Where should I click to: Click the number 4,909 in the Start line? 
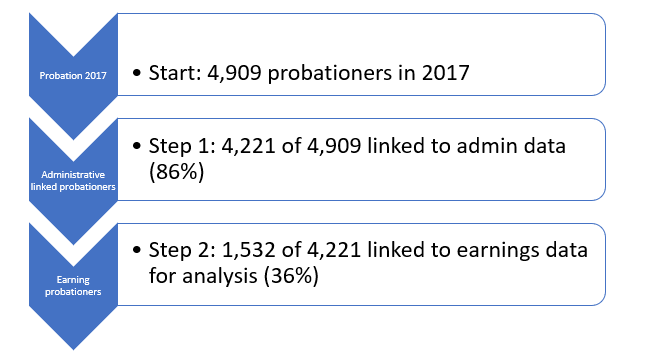pos(234,73)
